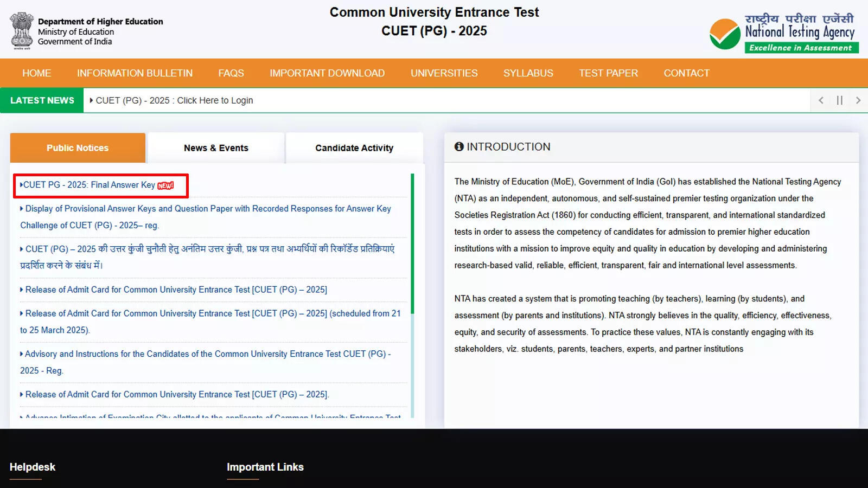
Task: Open the SYLLABUS menu item
Action: (528, 73)
